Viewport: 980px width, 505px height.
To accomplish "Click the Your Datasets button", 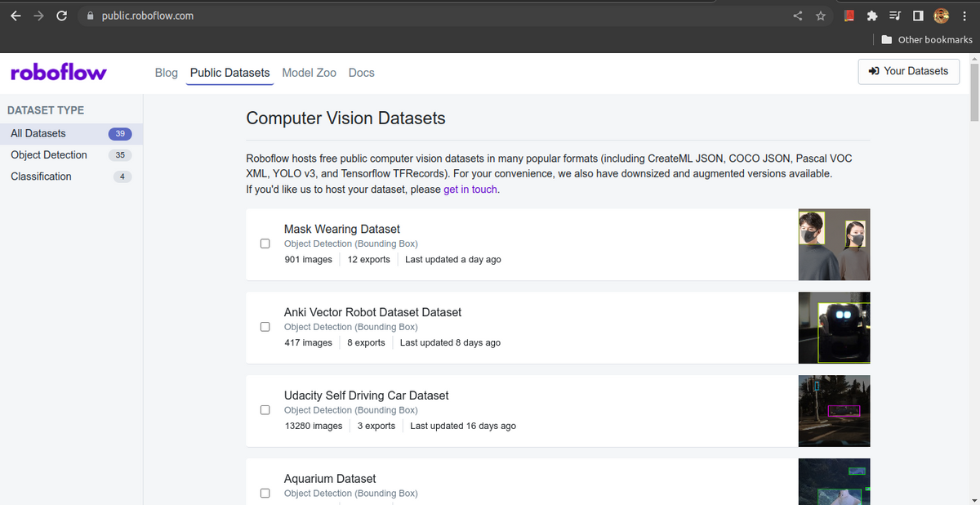I will [908, 71].
